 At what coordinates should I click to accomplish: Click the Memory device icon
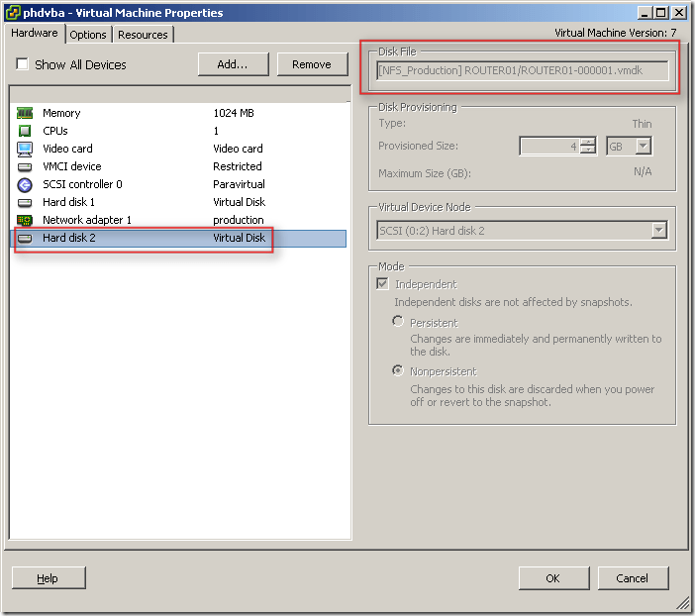[x=25, y=113]
